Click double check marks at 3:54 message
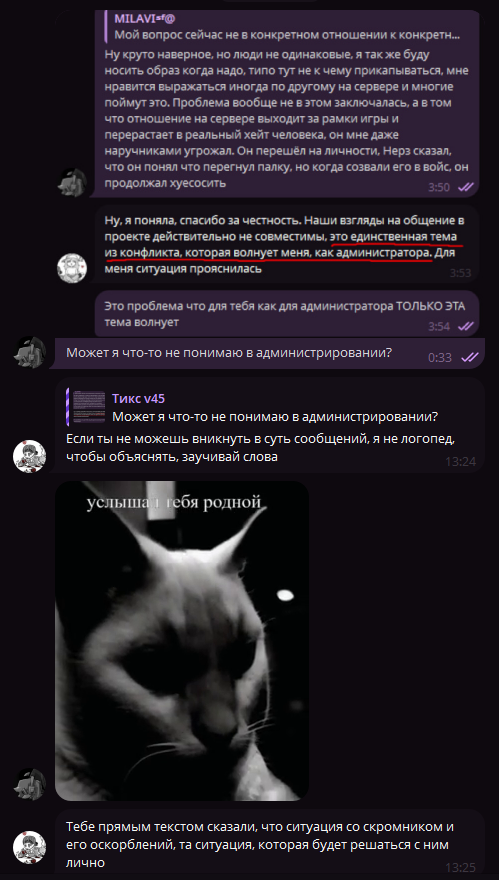The width and height of the screenshot is (499, 880). 466,326
